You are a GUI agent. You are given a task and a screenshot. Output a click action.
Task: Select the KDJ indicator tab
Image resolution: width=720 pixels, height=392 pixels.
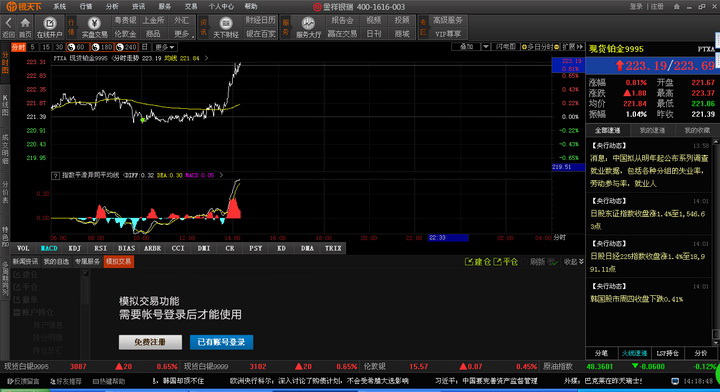tap(74, 248)
